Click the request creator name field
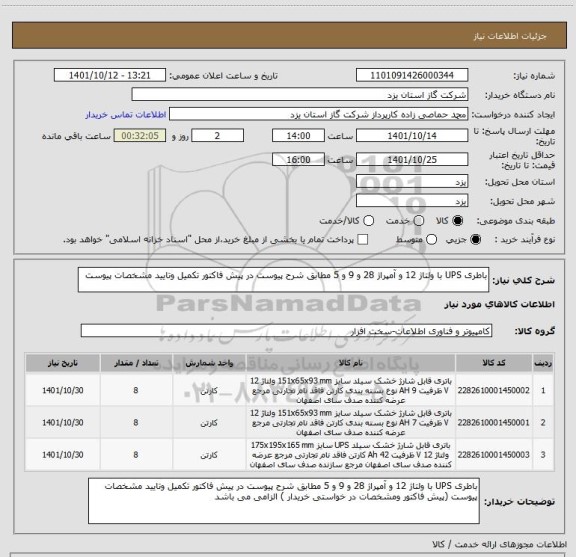 [318, 114]
